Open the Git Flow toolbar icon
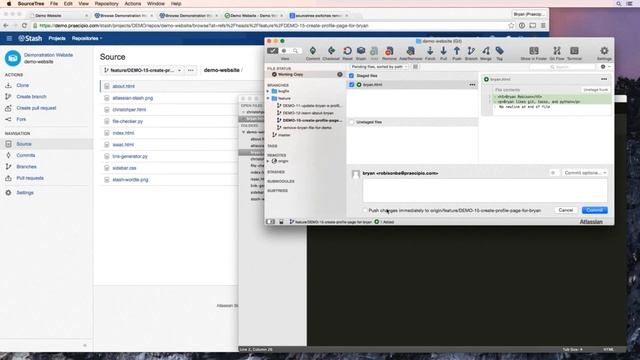The width and height of the screenshot is (640, 360). [x=557, y=51]
